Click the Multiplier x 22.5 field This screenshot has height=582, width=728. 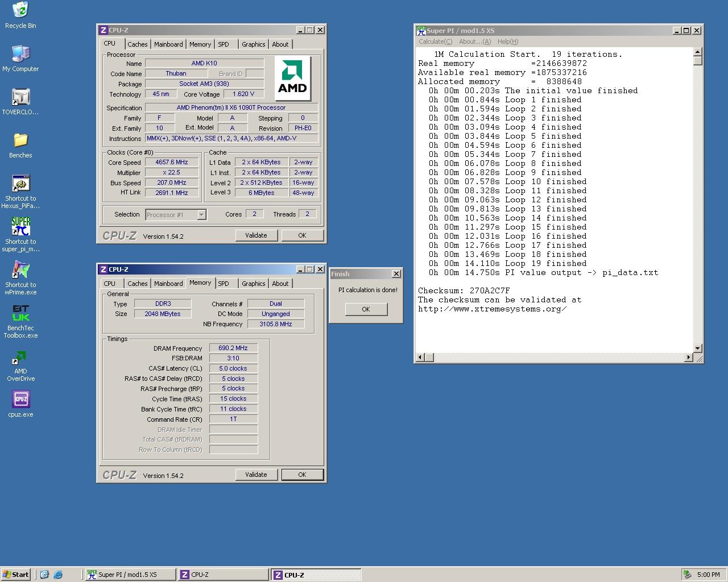(172, 173)
